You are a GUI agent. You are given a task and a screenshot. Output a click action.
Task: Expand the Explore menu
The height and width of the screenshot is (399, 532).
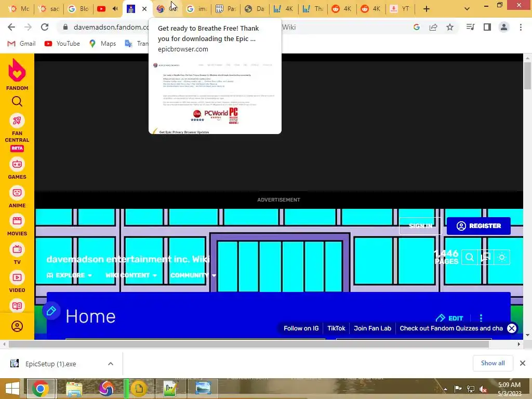pyautogui.click(x=69, y=275)
